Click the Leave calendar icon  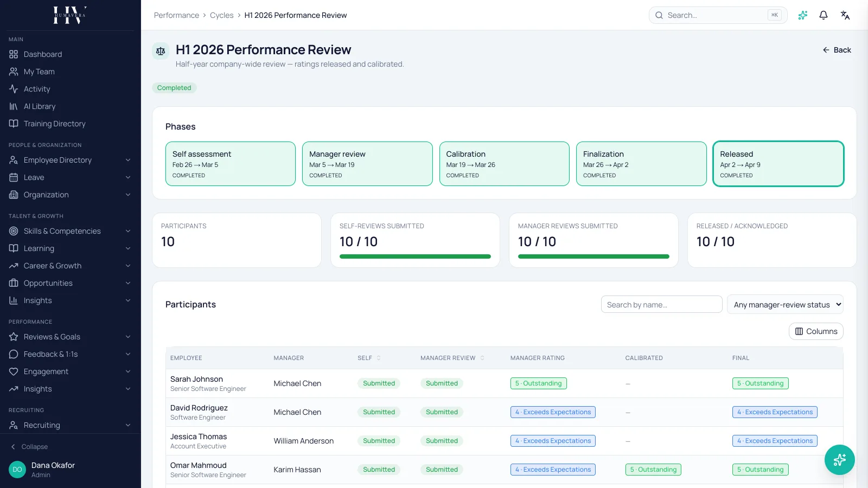click(14, 177)
